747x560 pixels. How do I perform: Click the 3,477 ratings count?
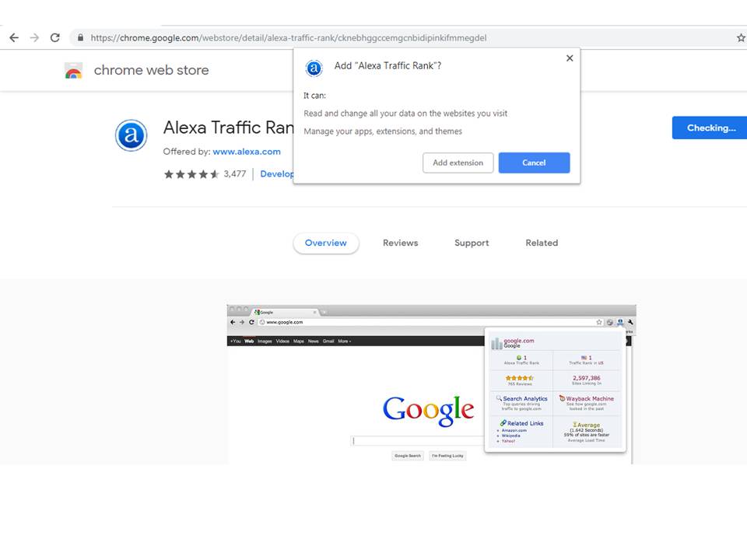235,173
